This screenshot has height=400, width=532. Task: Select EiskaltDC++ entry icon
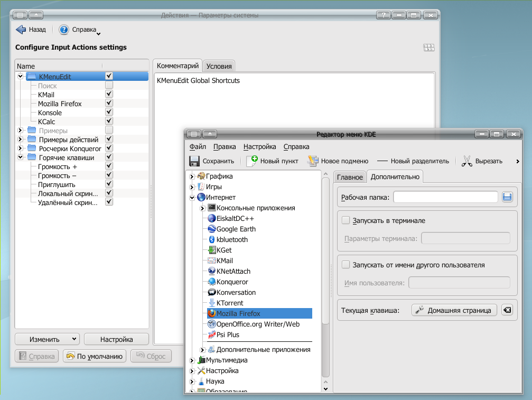212,218
